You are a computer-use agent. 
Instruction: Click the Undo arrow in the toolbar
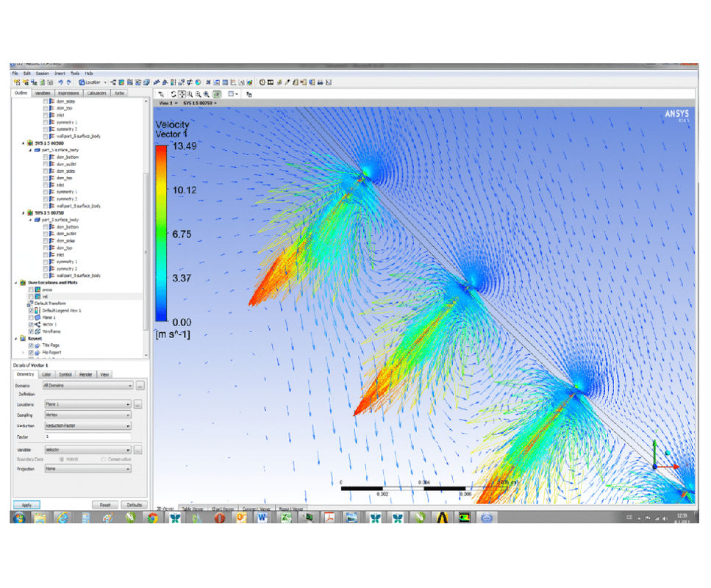click(60, 82)
